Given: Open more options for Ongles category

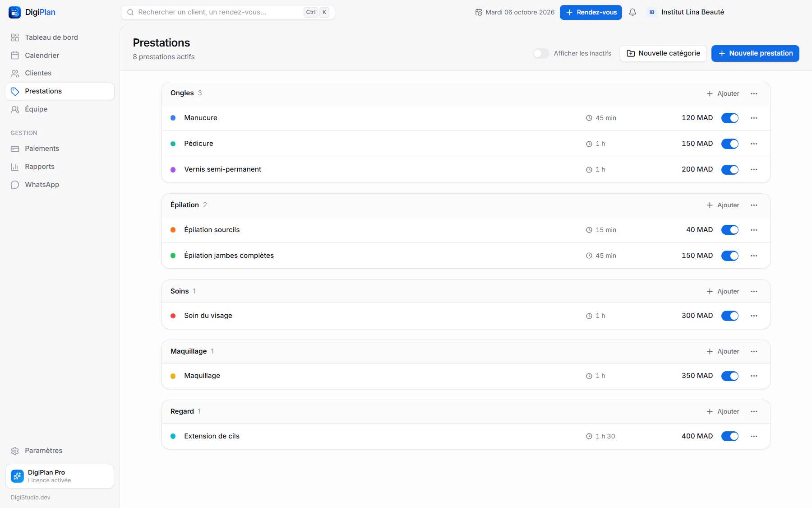Looking at the screenshot, I should 754,93.
